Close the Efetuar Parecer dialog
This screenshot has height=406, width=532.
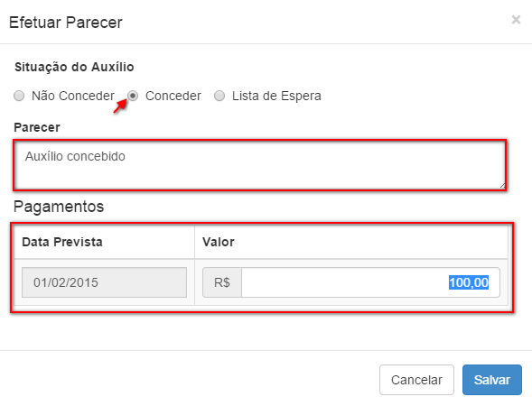(516, 20)
